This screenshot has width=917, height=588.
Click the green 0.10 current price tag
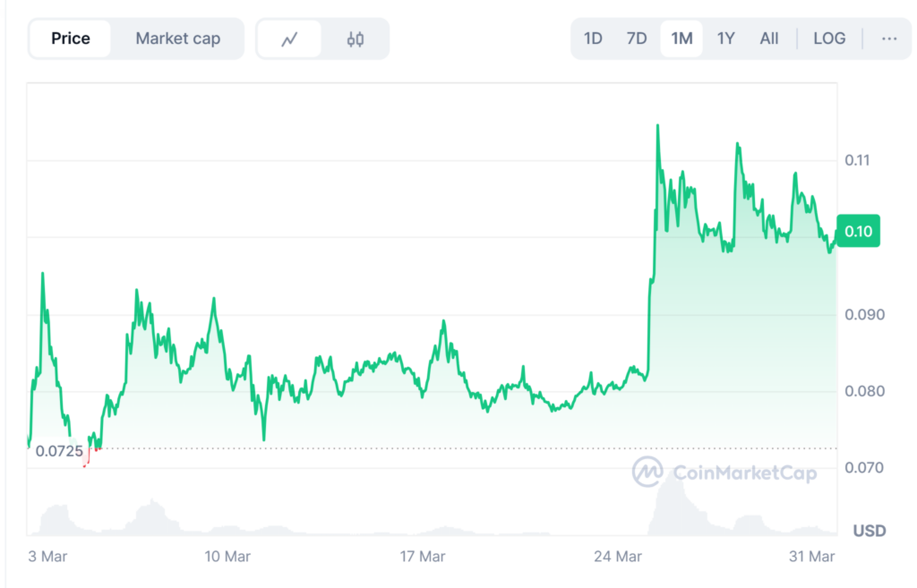[x=858, y=231]
